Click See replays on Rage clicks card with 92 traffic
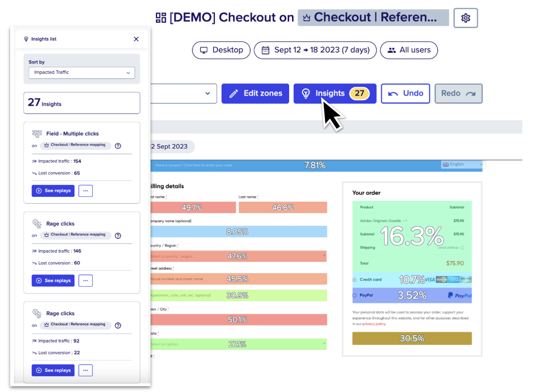 [x=53, y=370]
